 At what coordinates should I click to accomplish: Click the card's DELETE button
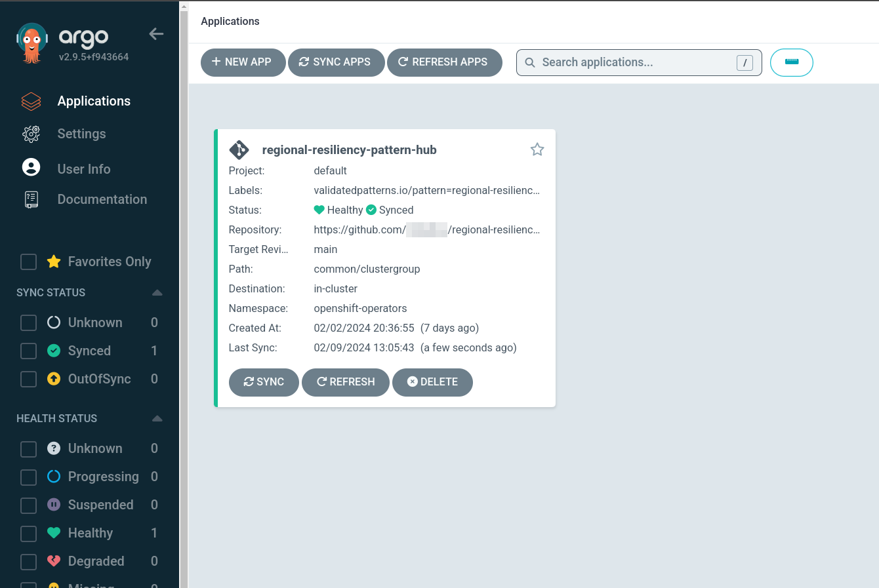pos(432,382)
